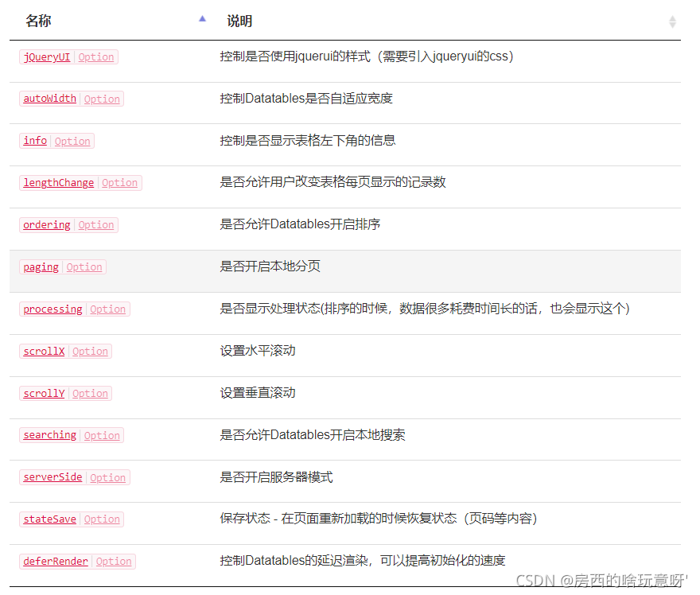This screenshot has height=595, width=700.
Task: Select the text 保存状态 - 在页面重新加载的时候恢复状态
Action: click(338, 518)
